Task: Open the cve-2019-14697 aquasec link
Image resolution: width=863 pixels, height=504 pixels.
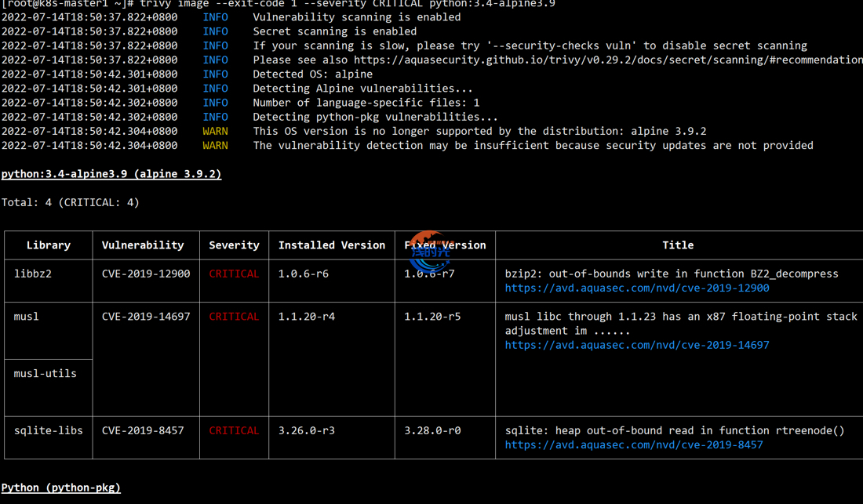Action: 636,345
